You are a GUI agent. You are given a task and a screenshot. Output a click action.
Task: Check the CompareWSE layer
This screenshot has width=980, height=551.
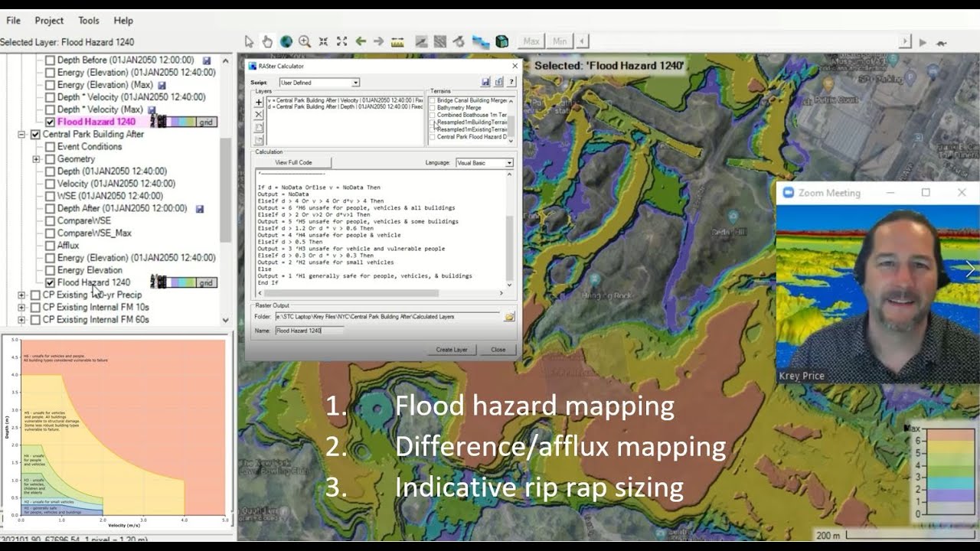51,220
